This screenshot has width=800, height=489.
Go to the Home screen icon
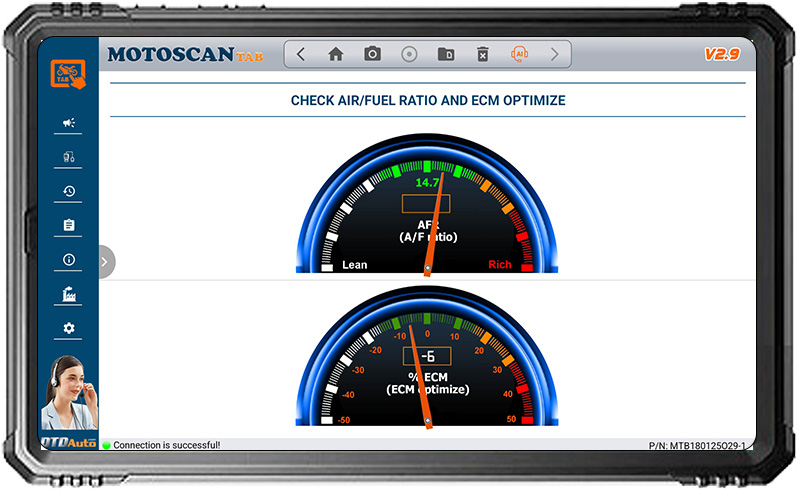336,54
